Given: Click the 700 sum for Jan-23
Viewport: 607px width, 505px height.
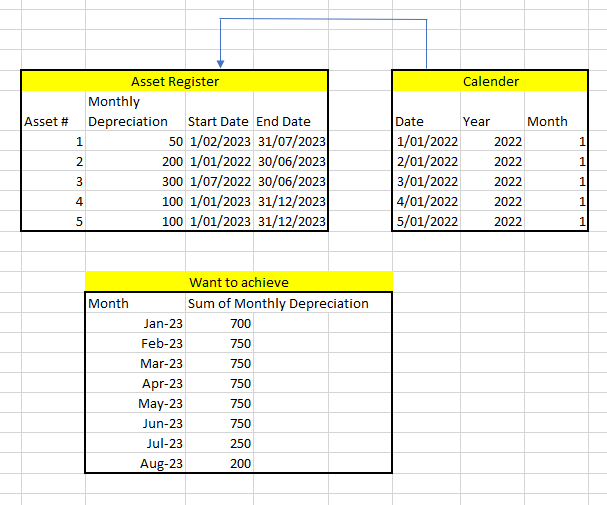Looking at the screenshot, I should (219, 323).
